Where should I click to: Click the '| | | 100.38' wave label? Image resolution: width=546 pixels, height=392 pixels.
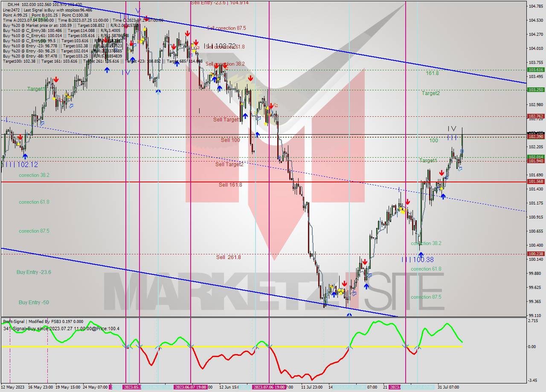(418, 259)
